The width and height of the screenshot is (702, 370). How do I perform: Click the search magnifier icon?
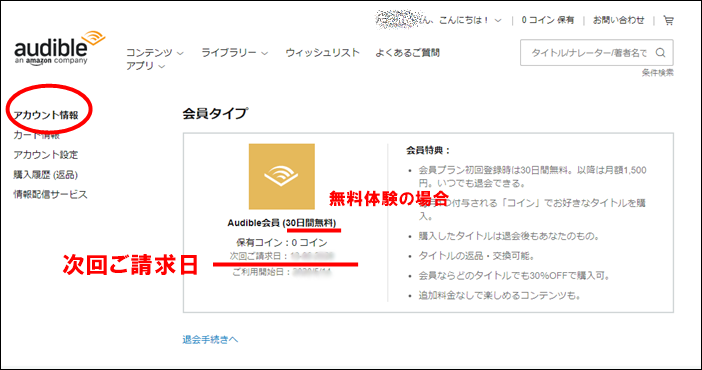(x=660, y=53)
